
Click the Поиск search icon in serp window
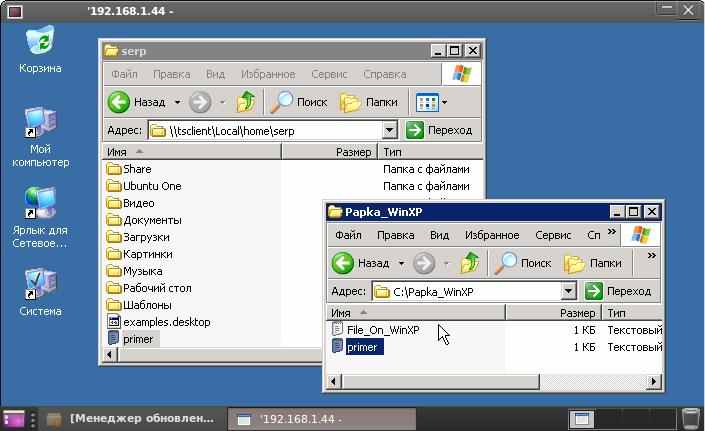(x=281, y=102)
